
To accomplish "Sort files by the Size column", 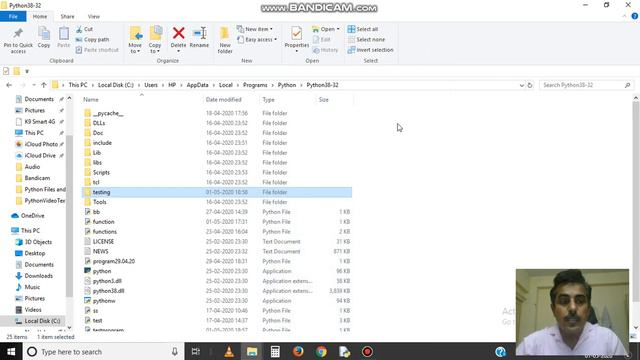I will pos(324,100).
